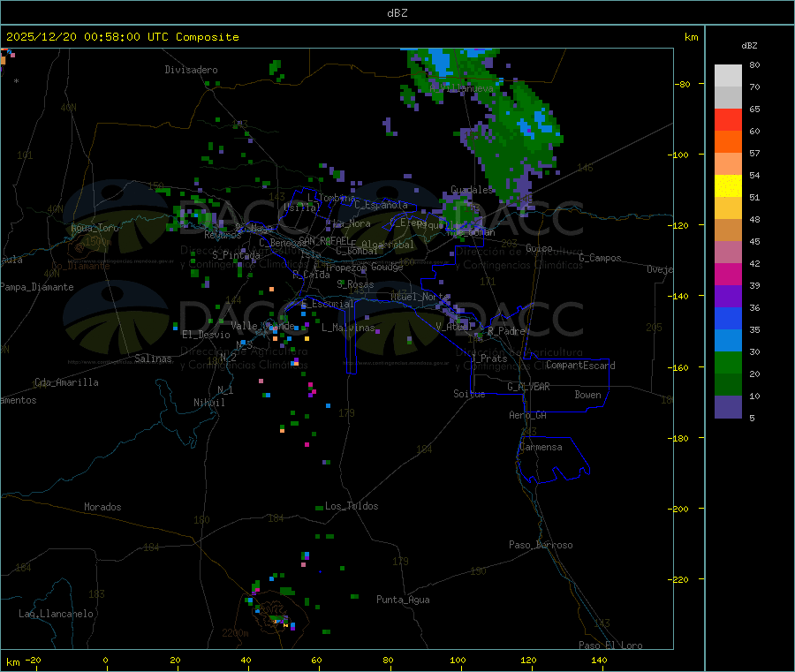Screen dimensions: 795x672
Task: Select the slate violet 5-10 dBZ legend swatch
Action: point(728,407)
